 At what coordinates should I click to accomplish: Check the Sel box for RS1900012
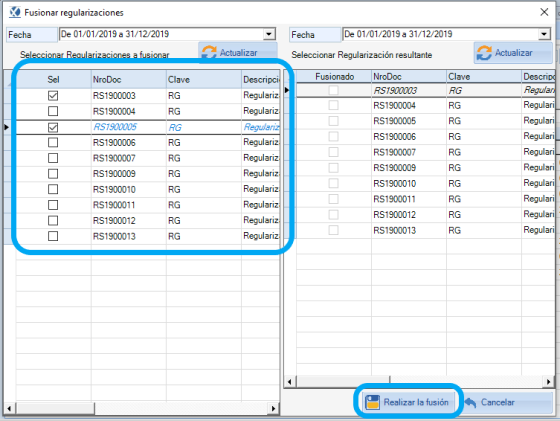(53, 221)
